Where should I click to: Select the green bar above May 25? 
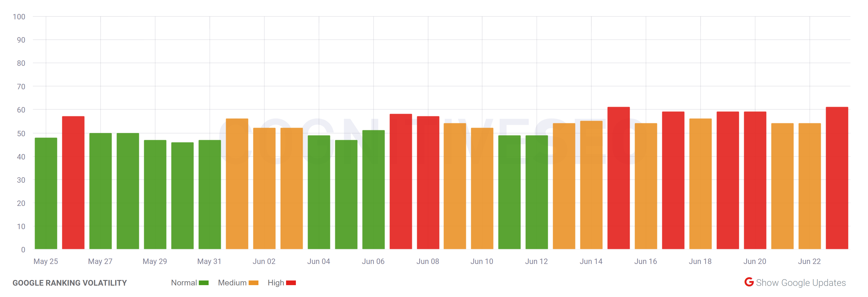pyautogui.click(x=45, y=192)
